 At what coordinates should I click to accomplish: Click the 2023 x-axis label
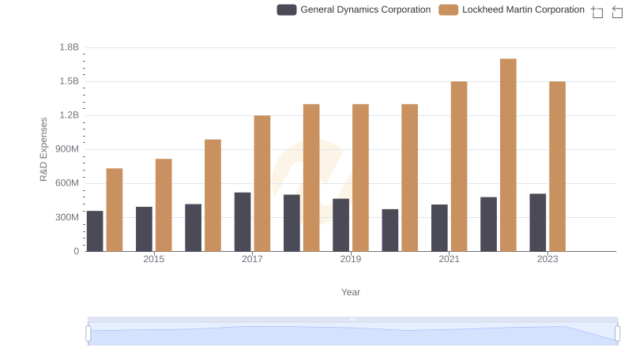coord(547,259)
